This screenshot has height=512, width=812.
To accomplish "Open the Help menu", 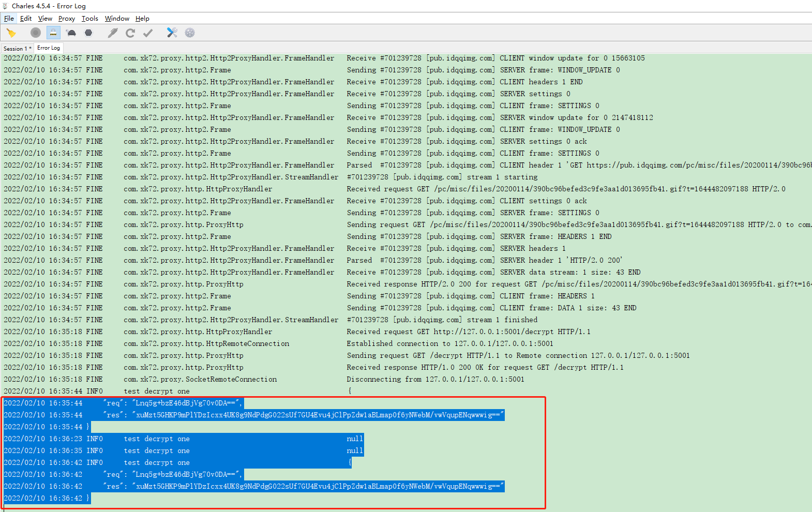I will 142,19.
